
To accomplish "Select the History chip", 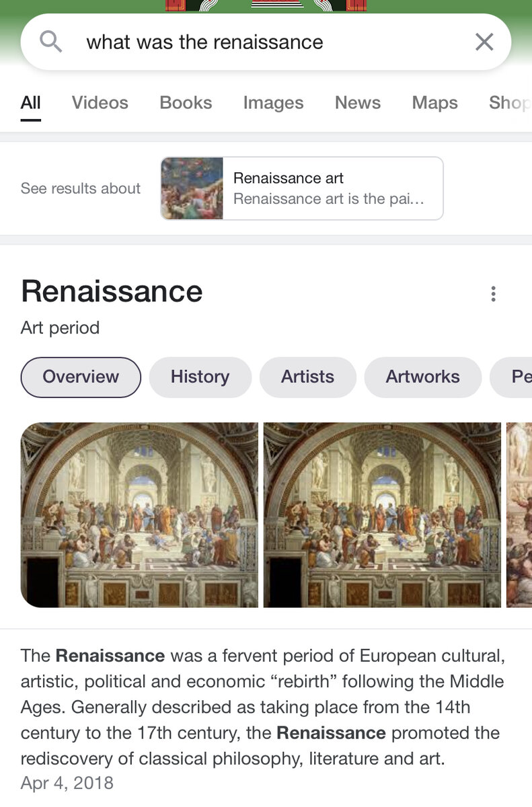I will 200,377.
